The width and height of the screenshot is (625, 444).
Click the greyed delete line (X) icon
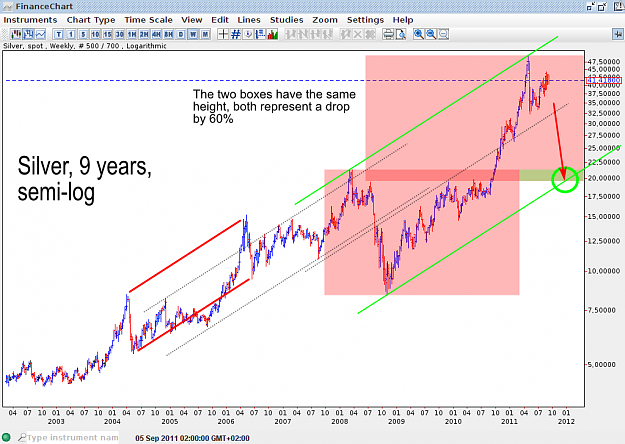358,35
